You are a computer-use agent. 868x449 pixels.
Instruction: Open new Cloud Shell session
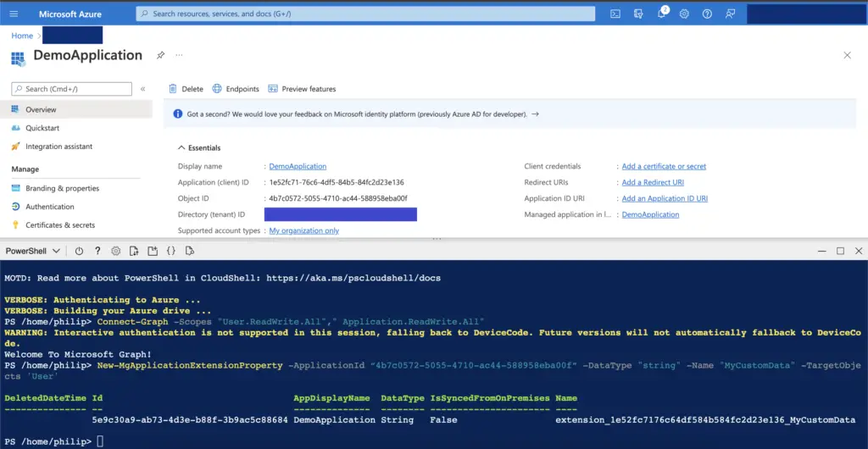tap(153, 251)
